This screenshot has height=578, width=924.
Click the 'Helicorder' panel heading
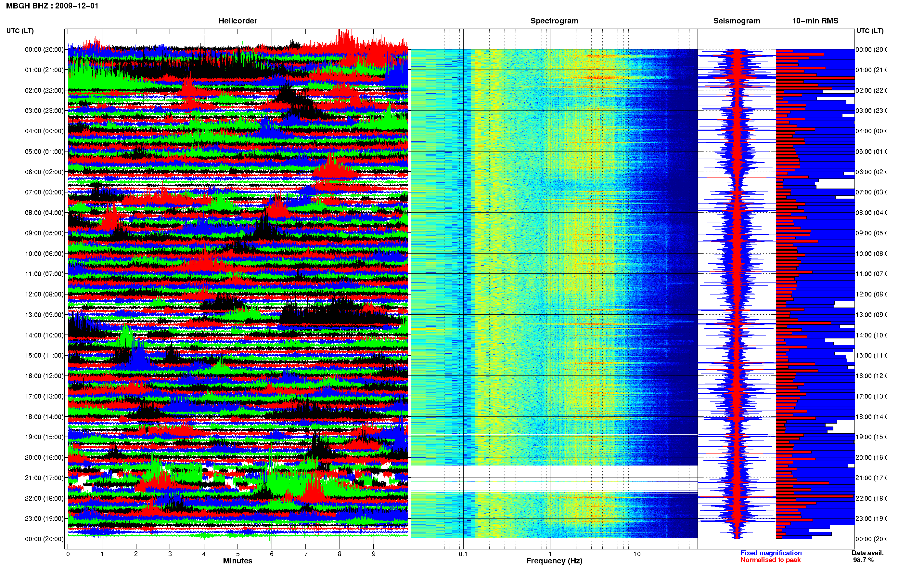click(x=237, y=21)
